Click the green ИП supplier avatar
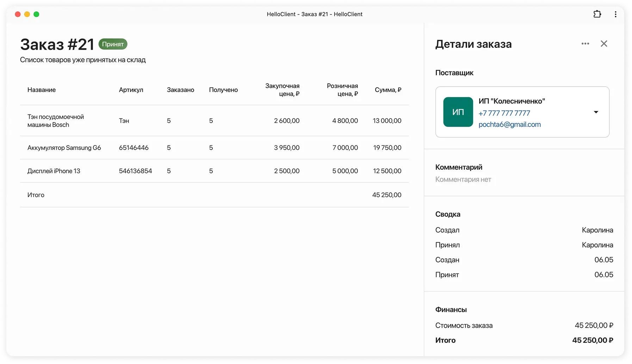This screenshot has height=364, width=632. coord(458,112)
